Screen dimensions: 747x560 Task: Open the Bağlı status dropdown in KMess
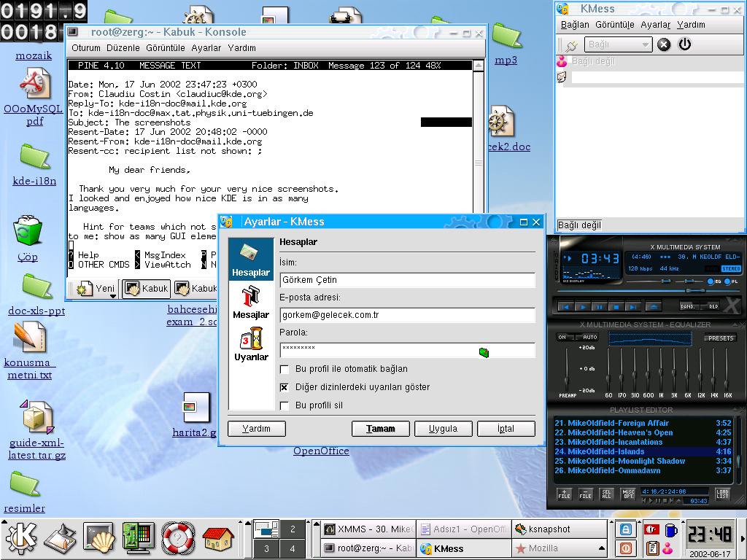click(619, 44)
